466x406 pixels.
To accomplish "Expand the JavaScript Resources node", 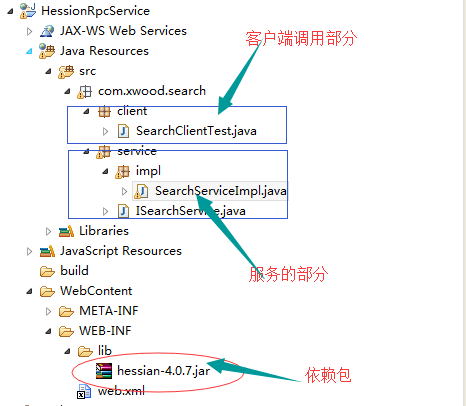I will tap(29, 251).
